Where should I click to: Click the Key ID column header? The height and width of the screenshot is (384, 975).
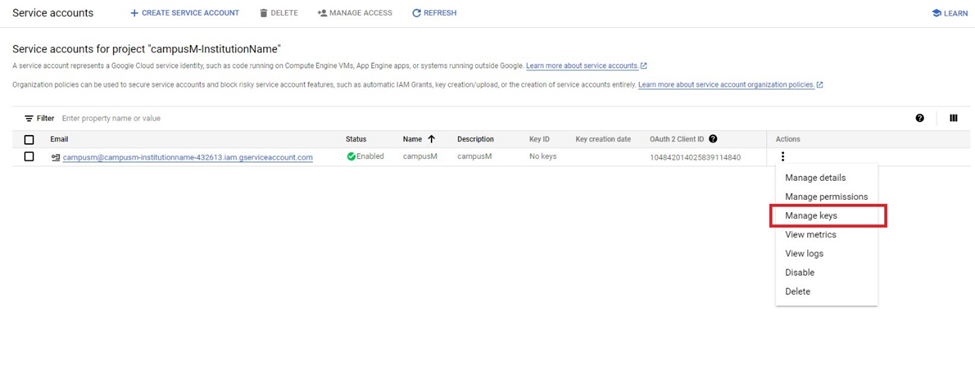pyautogui.click(x=539, y=139)
